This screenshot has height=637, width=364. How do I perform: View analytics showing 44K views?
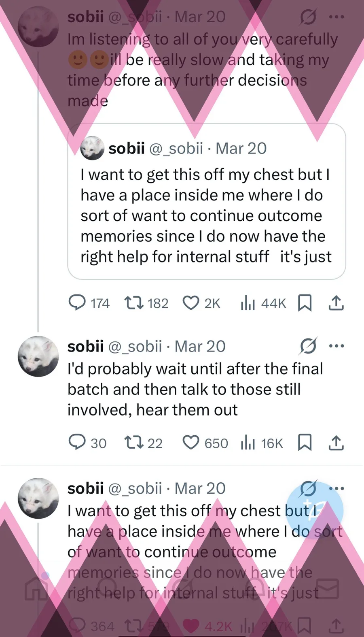pos(247,303)
